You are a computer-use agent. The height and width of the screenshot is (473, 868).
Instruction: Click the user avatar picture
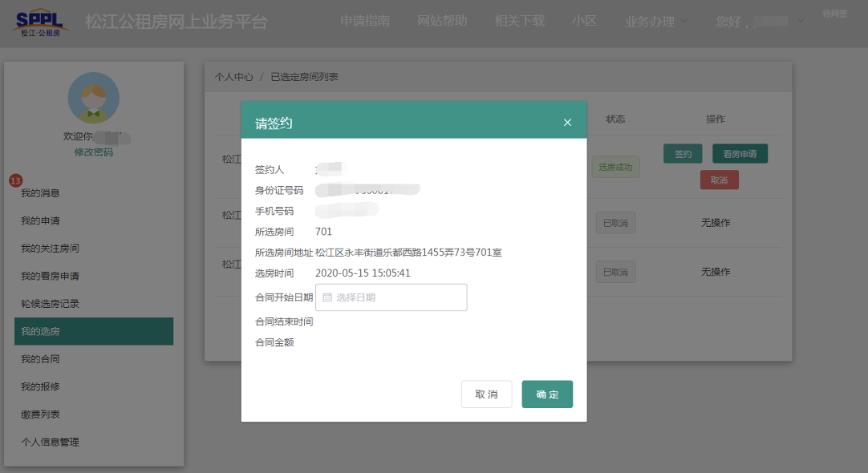click(x=93, y=98)
